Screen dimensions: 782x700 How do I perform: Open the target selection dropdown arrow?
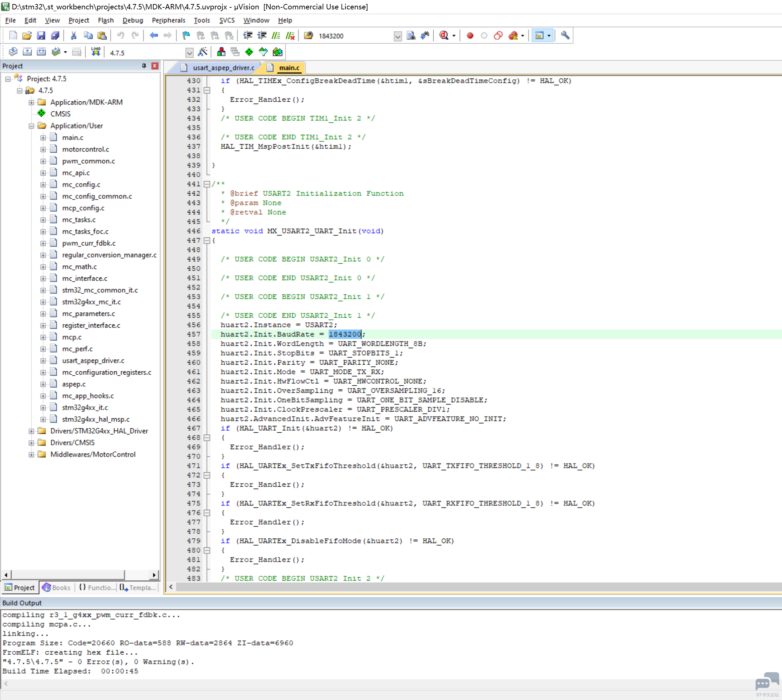tap(189, 52)
